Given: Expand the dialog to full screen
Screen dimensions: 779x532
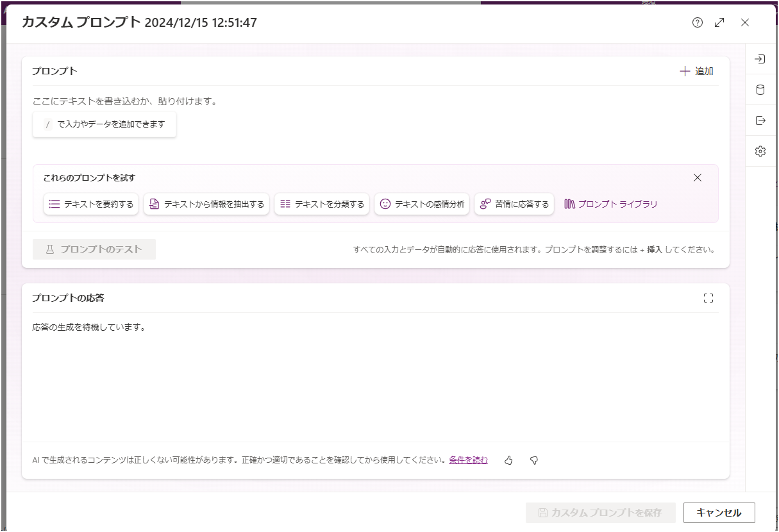Looking at the screenshot, I should [x=719, y=22].
